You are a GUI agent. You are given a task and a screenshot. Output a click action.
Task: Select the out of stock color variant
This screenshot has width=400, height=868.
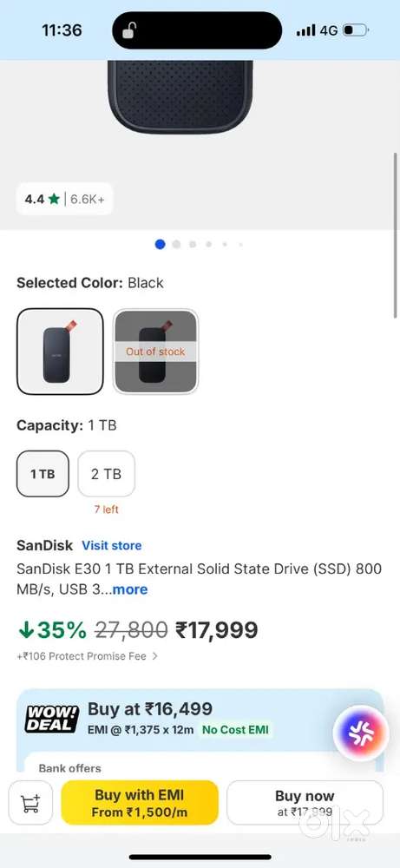(155, 352)
